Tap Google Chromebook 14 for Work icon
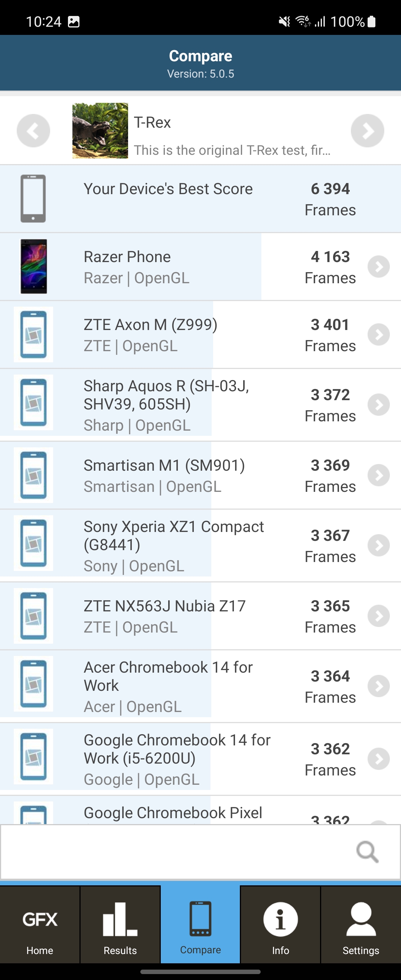 pos(33,756)
